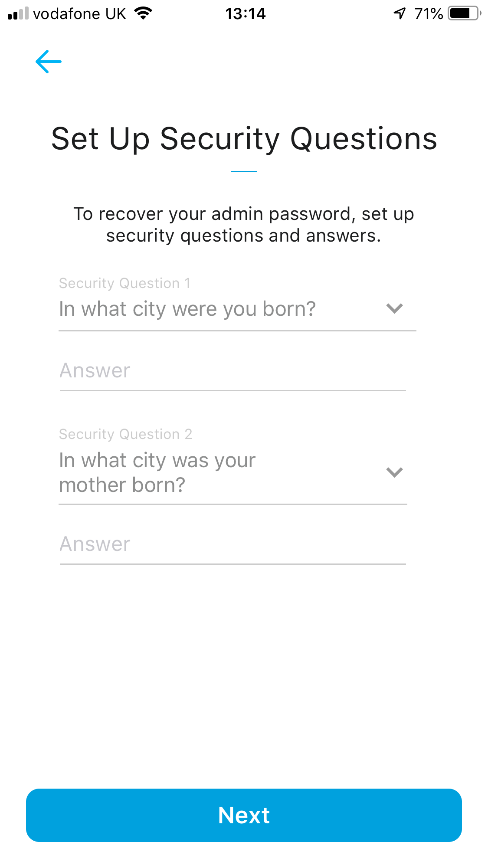488x868 pixels.
Task: Tap the blue underline beneath the title
Action: point(244,172)
